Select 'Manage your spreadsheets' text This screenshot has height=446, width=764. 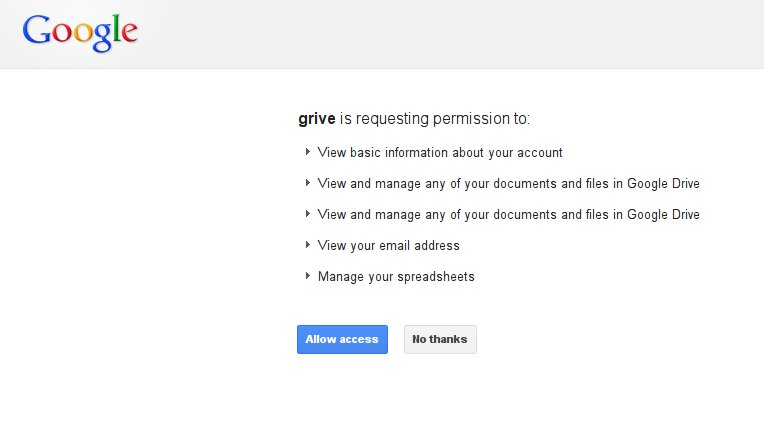(396, 277)
